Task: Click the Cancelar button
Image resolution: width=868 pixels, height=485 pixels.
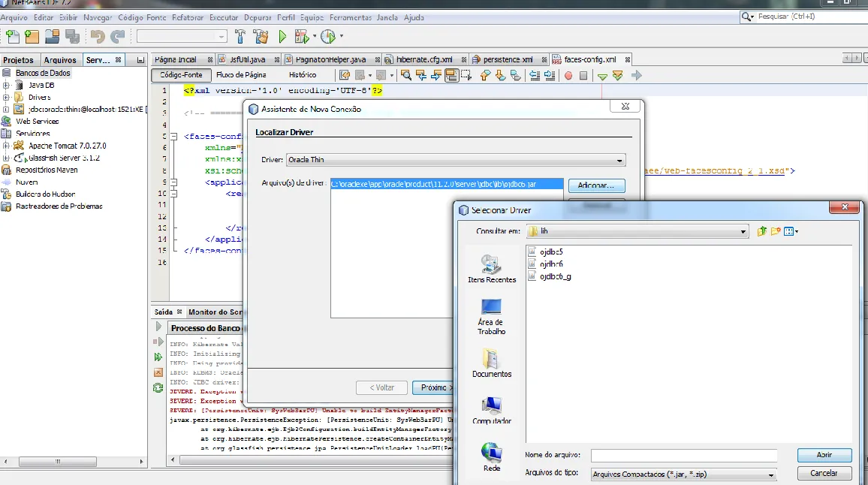Action: (x=824, y=473)
